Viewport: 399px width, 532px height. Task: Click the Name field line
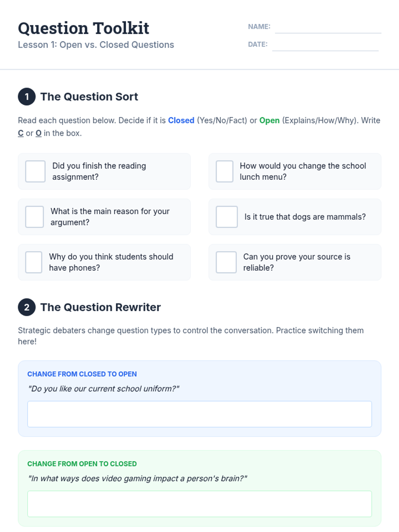coord(328,28)
